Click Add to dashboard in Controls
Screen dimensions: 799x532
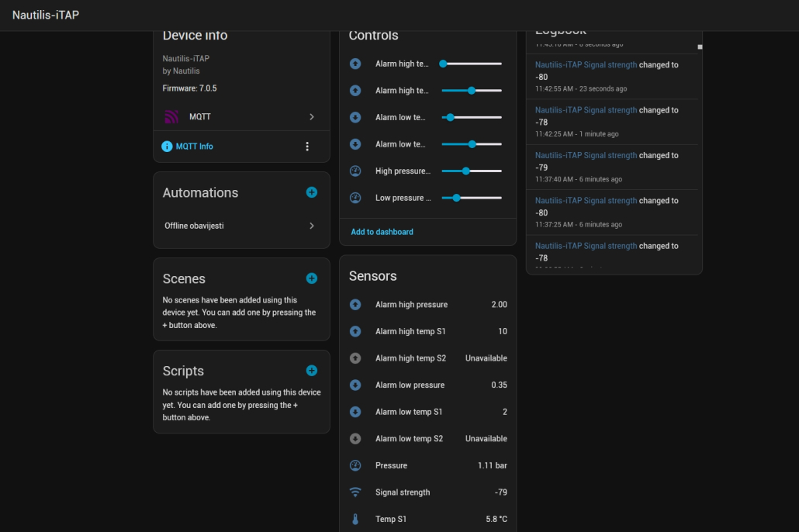(x=382, y=232)
